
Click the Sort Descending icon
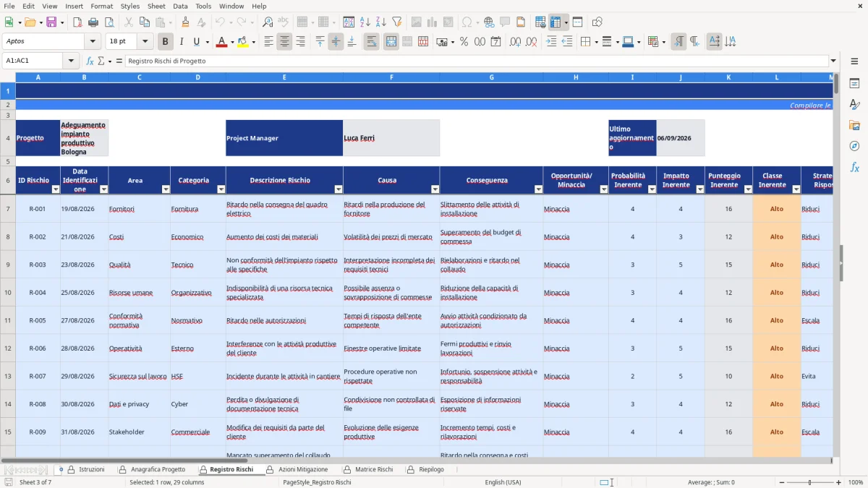point(380,22)
